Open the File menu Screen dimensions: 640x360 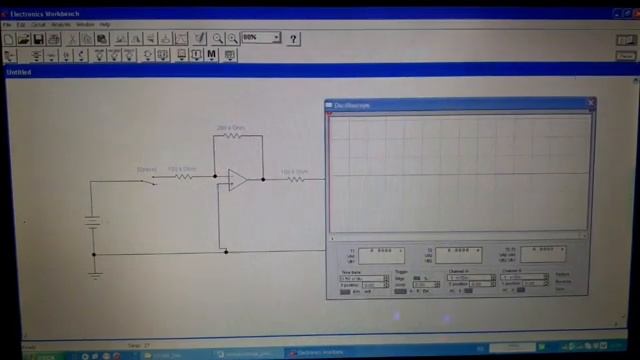tap(7, 25)
